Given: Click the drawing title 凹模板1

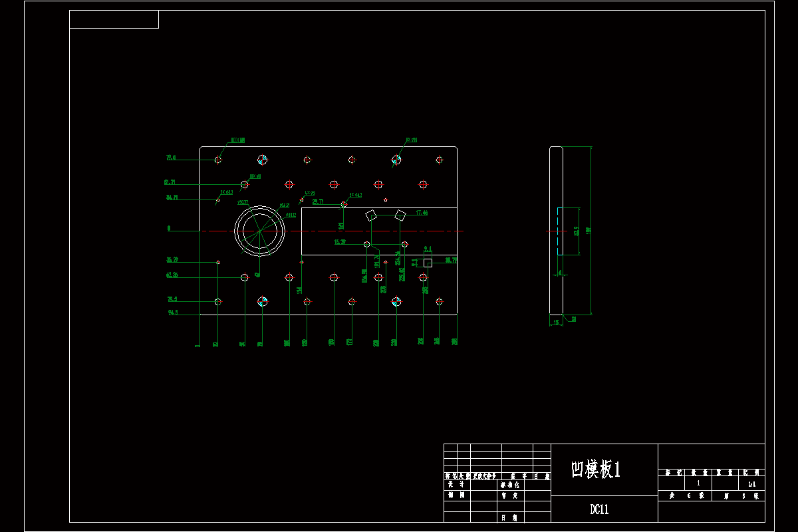Looking at the screenshot, I should 596,469.
